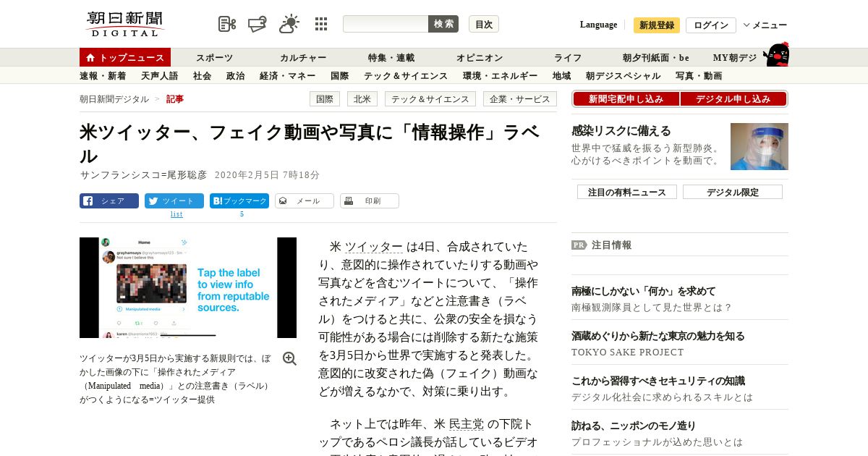Open これから習得すべきセキュリティの知識 link
The image size is (868, 456).
pos(658,381)
